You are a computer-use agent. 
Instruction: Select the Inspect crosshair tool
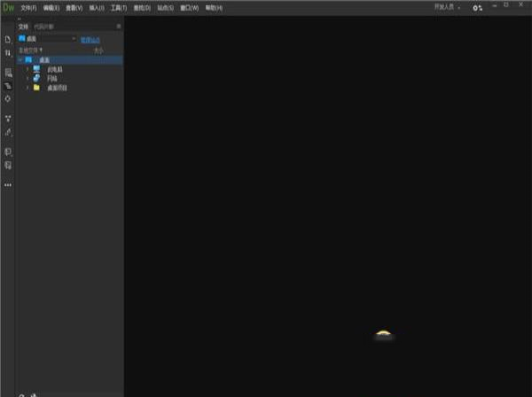[8, 98]
